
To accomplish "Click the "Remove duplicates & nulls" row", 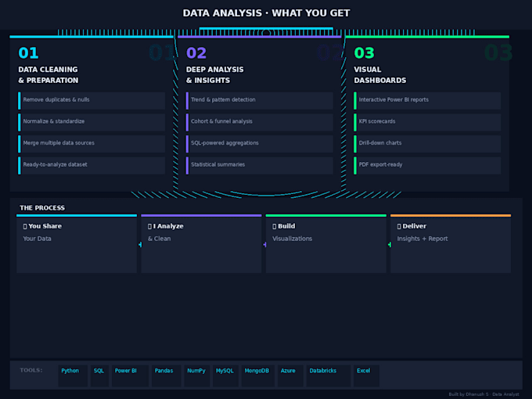I will tap(92, 100).
